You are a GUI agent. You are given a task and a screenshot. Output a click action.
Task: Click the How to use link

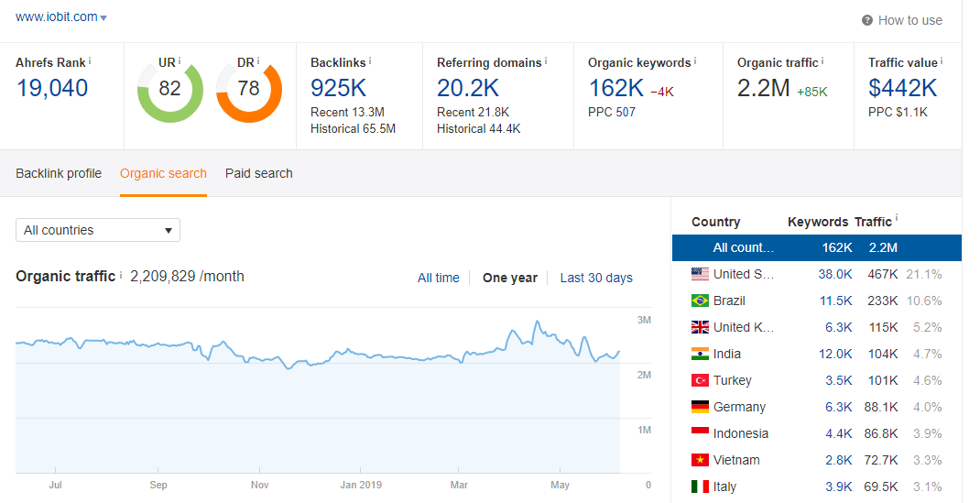(x=910, y=21)
